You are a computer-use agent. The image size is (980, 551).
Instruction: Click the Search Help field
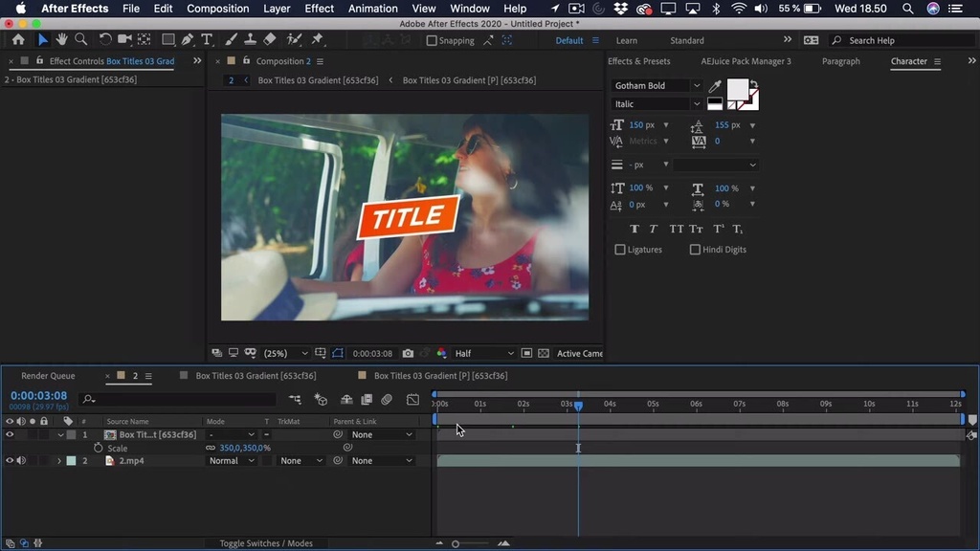[902, 40]
